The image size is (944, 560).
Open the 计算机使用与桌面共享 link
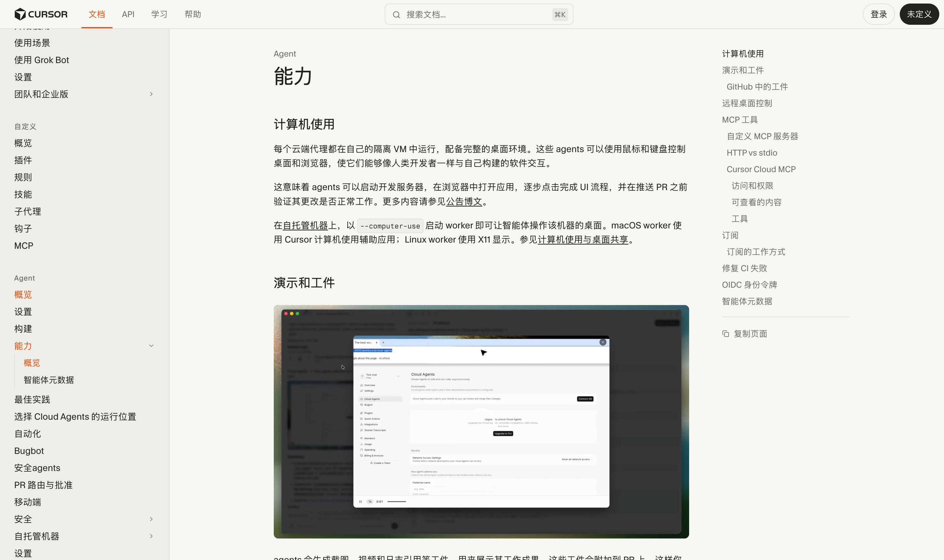point(583,240)
